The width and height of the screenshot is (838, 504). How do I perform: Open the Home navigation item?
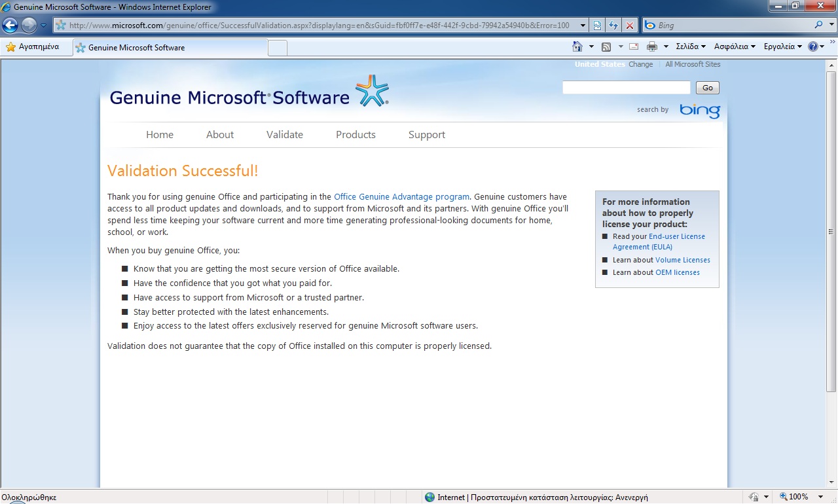tap(160, 134)
